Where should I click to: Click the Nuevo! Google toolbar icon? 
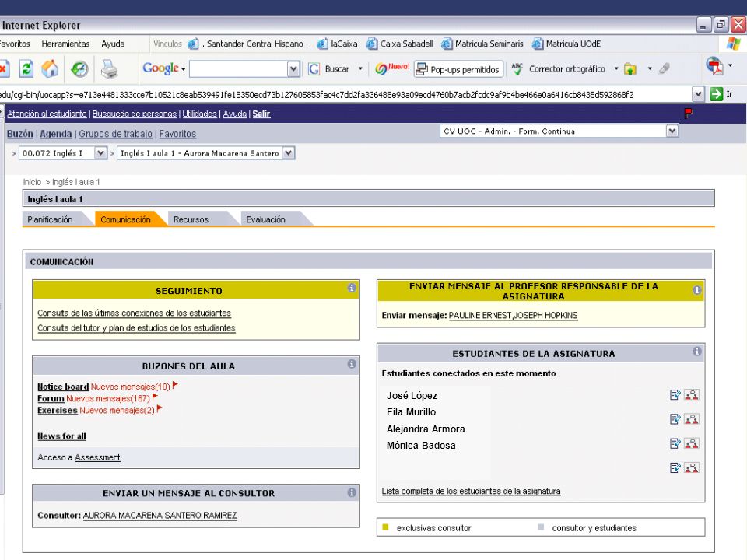[x=391, y=68]
